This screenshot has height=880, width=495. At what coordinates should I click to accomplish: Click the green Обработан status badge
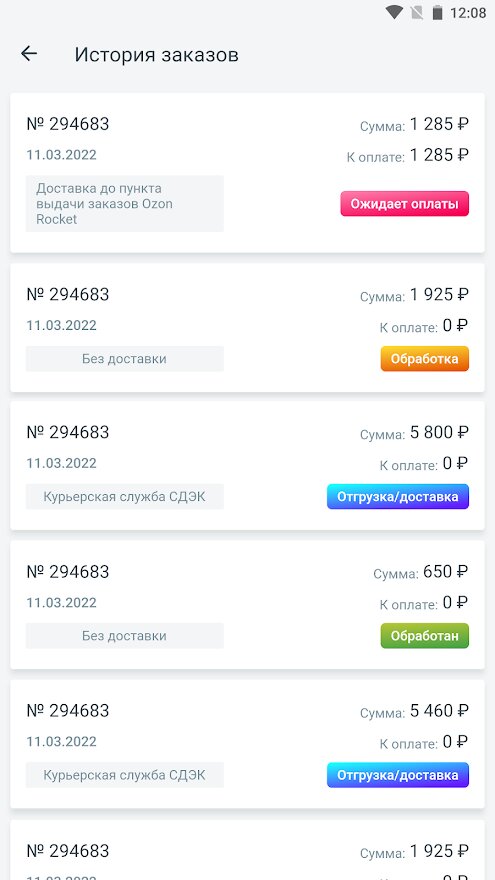[x=425, y=636]
